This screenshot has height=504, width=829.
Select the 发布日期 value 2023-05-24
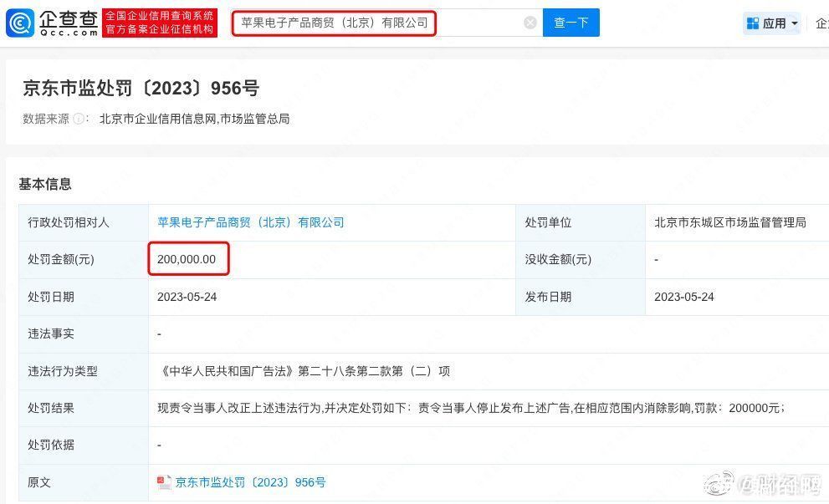click(x=683, y=297)
